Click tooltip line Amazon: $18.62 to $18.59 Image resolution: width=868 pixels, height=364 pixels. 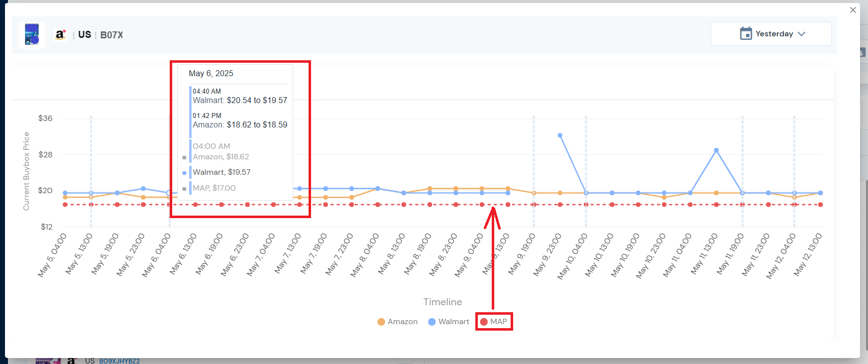[240, 125]
